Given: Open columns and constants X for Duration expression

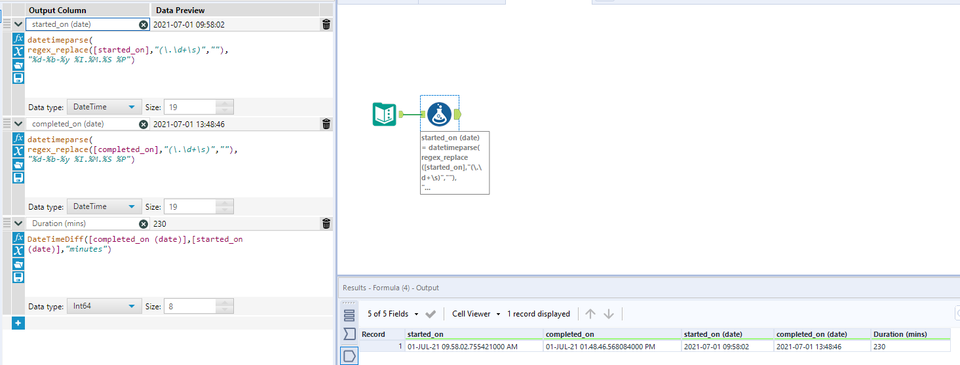Looking at the screenshot, I should (18, 251).
